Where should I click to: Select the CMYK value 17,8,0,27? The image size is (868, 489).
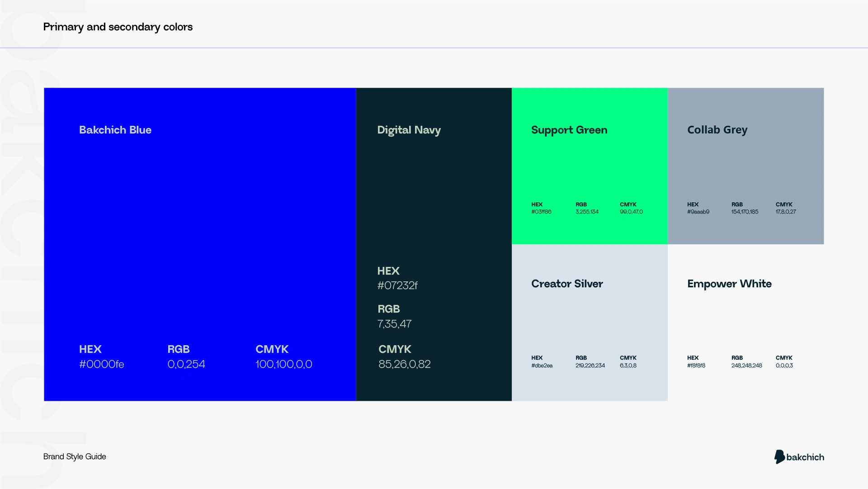786,212
